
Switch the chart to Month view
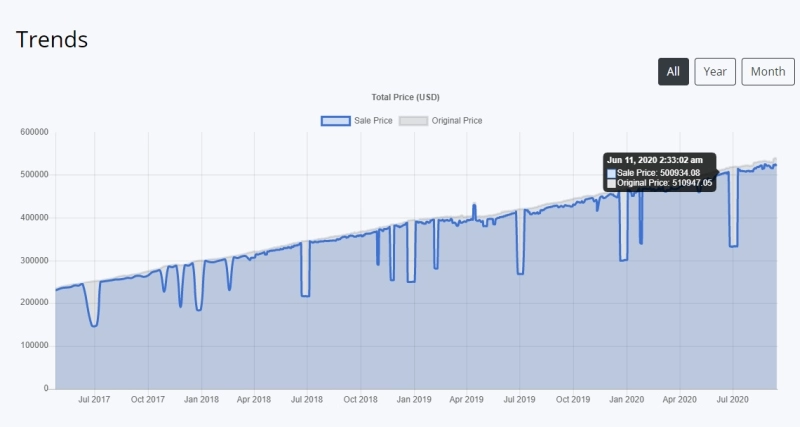tap(767, 72)
